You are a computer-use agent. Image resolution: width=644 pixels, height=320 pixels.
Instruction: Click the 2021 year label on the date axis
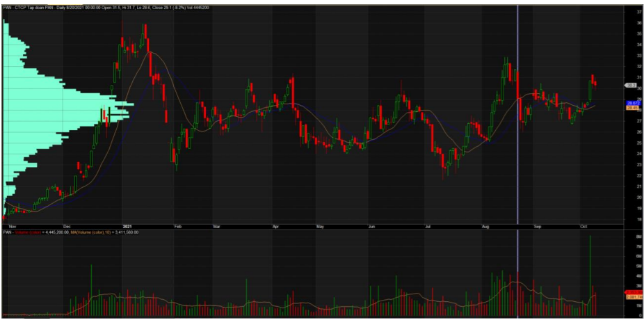(128, 226)
